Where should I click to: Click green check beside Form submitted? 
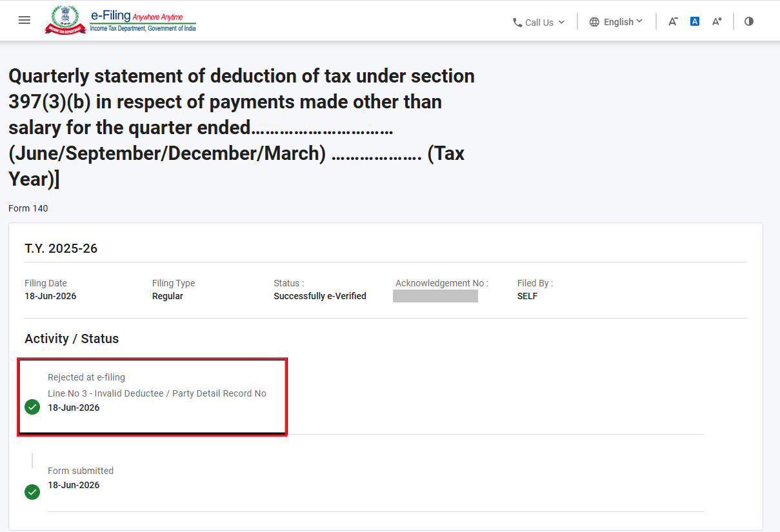pyautogui.click(x=32, y=492)
